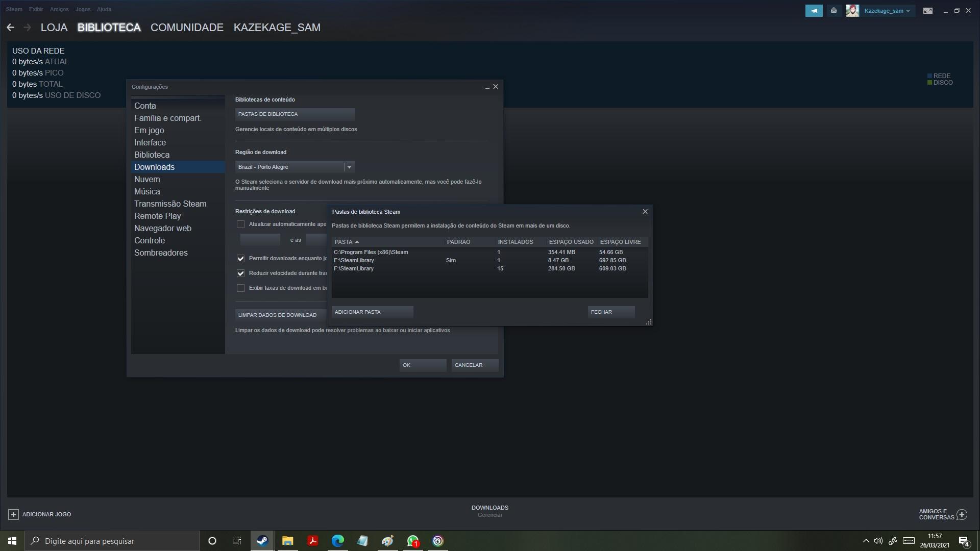Click LIMPAR DADOS DE DOWNLOAD button

pos(281,315)
